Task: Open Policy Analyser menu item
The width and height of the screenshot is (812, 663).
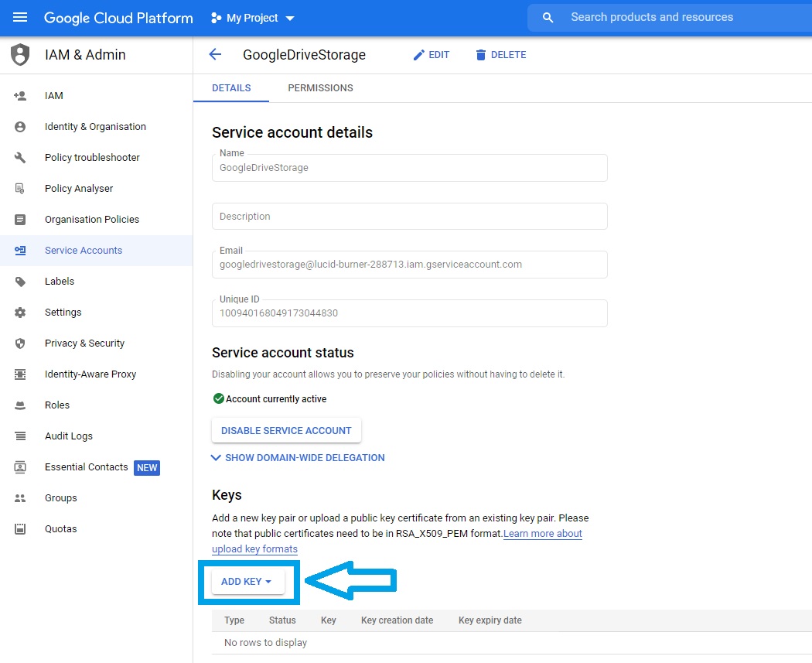Action: click(x=97, y=189)
